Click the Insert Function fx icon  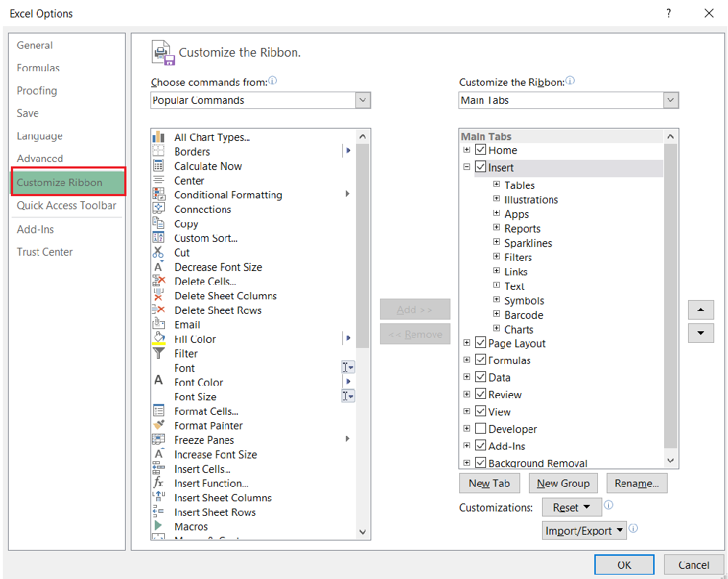[x=160, y=482]
